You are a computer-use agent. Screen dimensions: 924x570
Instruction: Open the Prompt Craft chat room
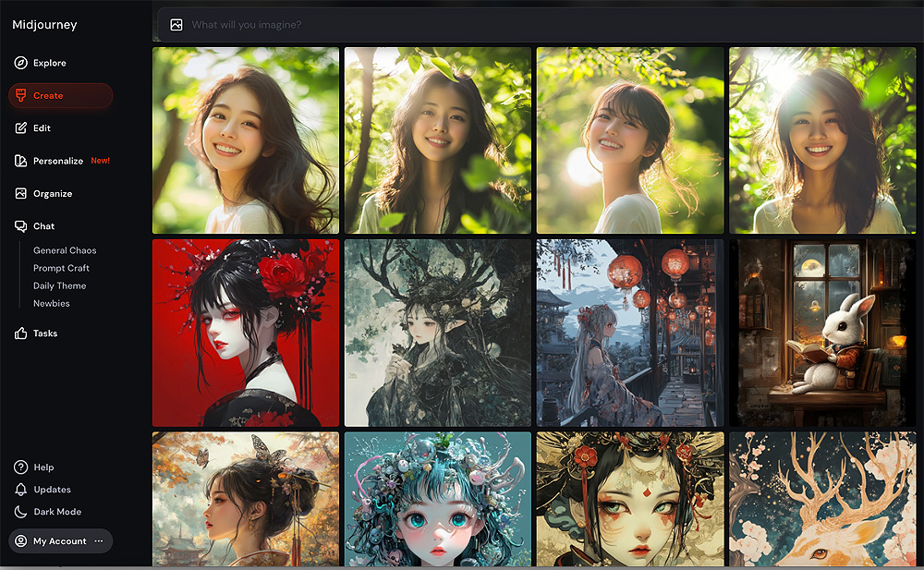(61, 268)
